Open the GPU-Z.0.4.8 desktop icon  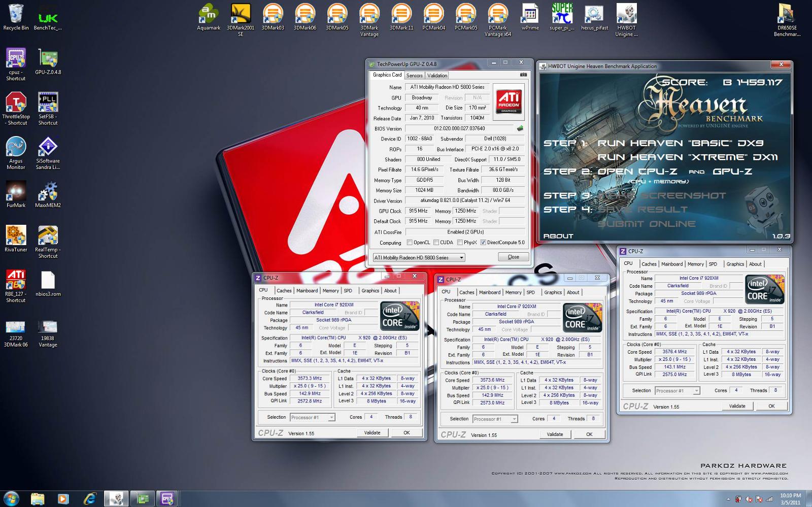coord(48,62)
